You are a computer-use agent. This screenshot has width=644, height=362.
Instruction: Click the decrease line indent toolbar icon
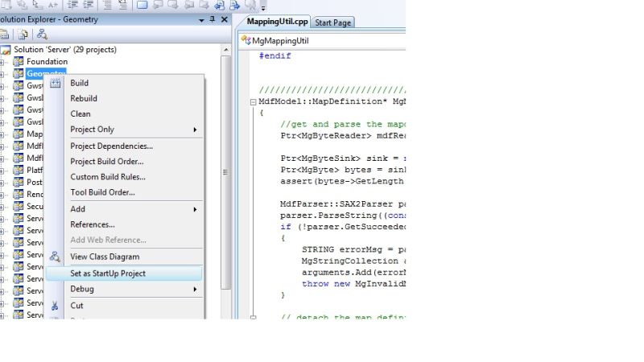(72, 5)
